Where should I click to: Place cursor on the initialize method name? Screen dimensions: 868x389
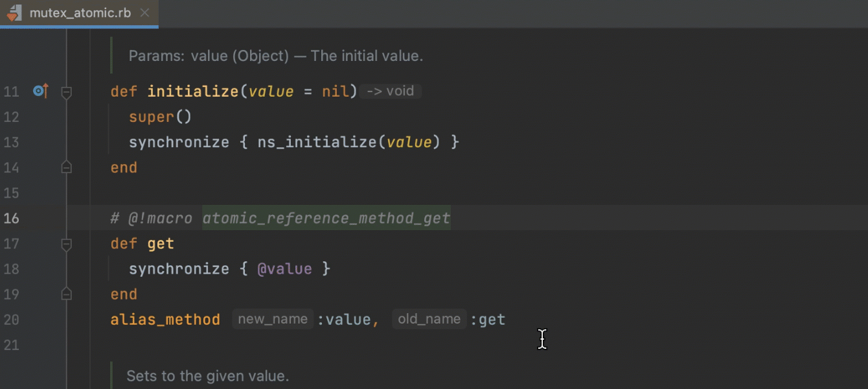pyautogui.click(x=192, y=91)
